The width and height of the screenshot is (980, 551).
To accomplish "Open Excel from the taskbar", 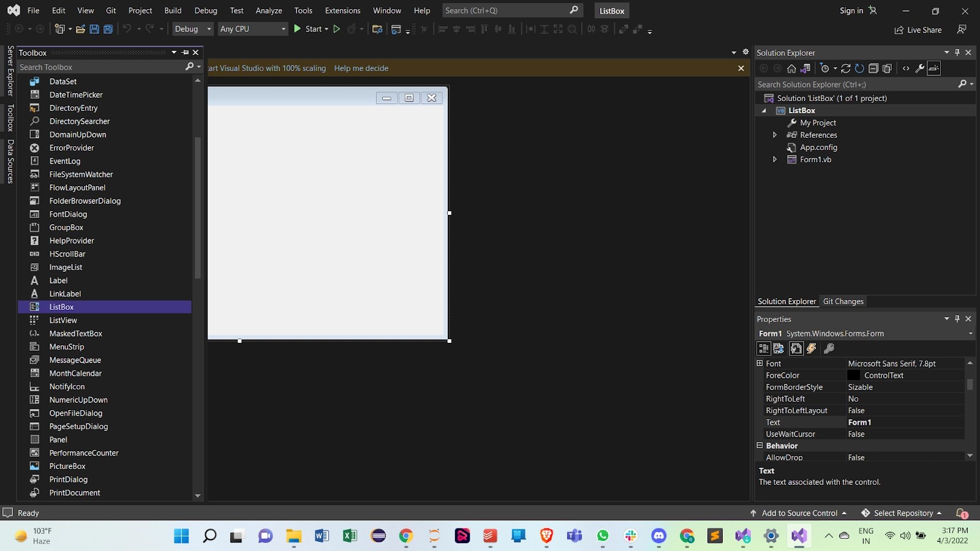I will click(350, 536).
